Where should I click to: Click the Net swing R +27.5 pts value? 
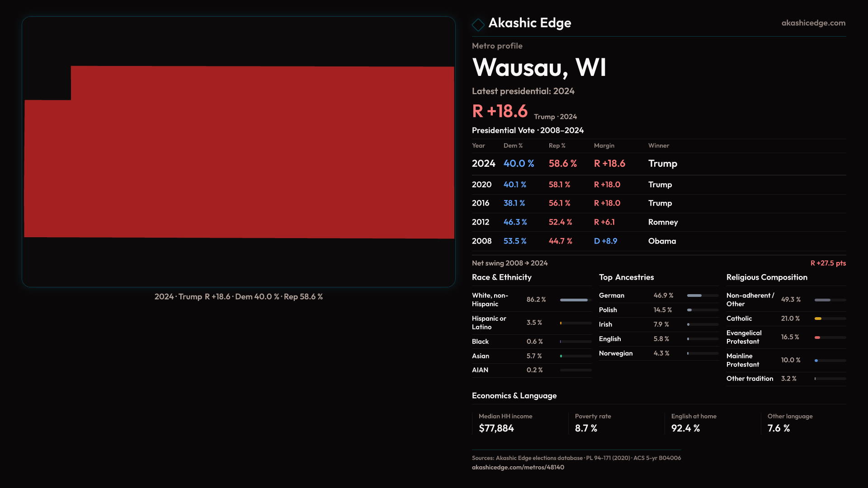tap(827, 263)
